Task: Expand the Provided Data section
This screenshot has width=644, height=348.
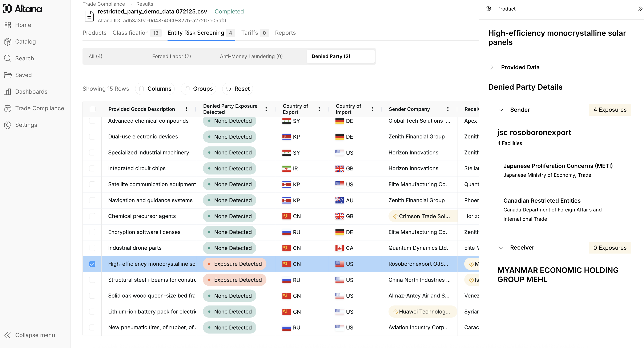Action: coord(492,67)
